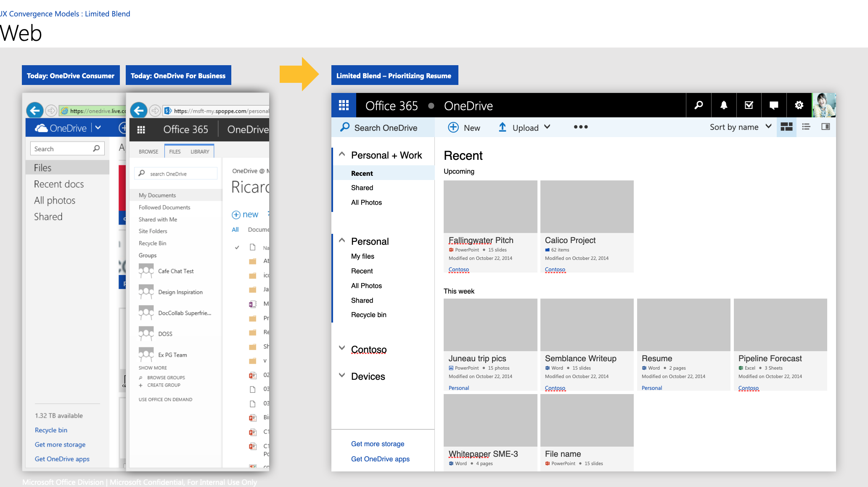Image resolution: width=868 pixels, height=487 pixels.
Task: Select the Sort by name dropdown
Action: point(739,127)
